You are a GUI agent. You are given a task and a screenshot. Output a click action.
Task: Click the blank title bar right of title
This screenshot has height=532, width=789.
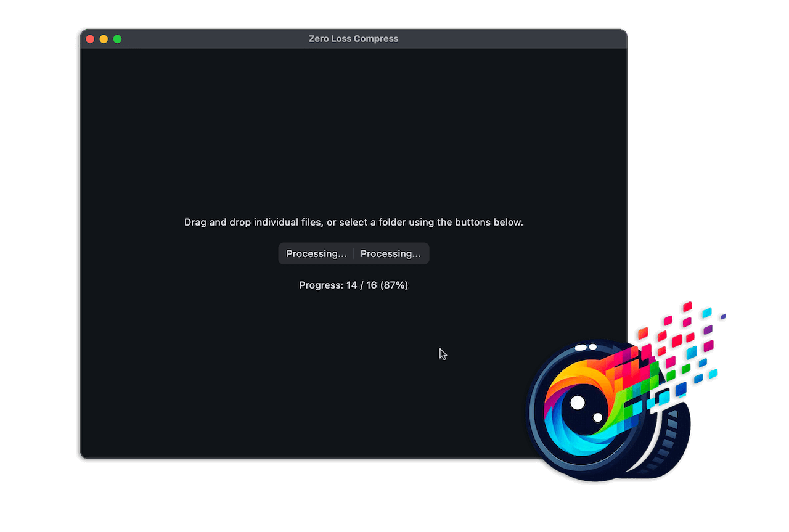(x=512, y=39)
